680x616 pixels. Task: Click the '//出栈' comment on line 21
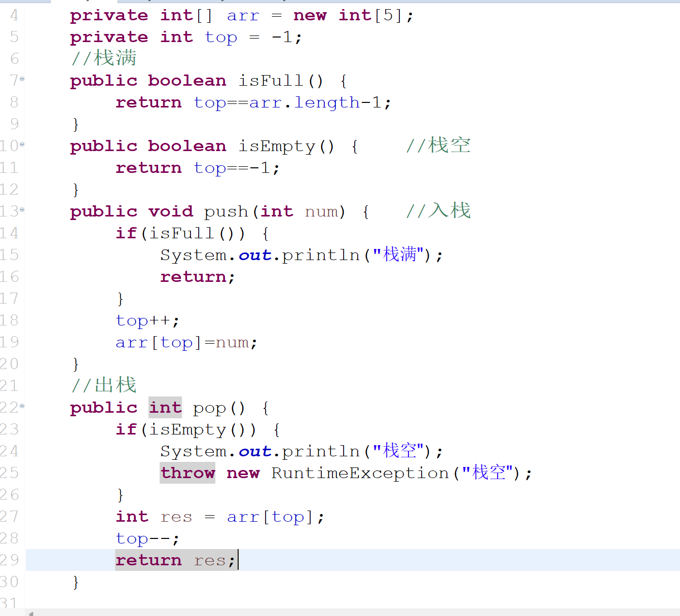(104, 385)
